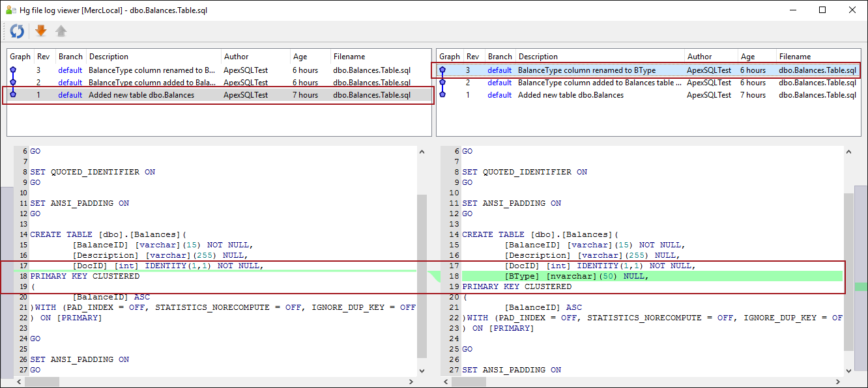Click the revision 1 graph node in right pane
This screenshot has height=388, width=868.
pyautogui.click(x=442, y=95)
